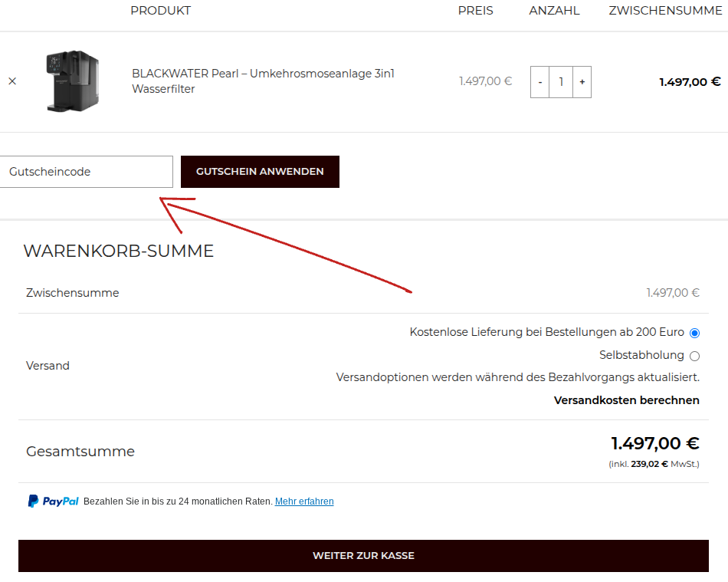Click into the Gutscheincode input field
Image resolution: width=728 pixels, height=582 pixels.
coord(86,172)
